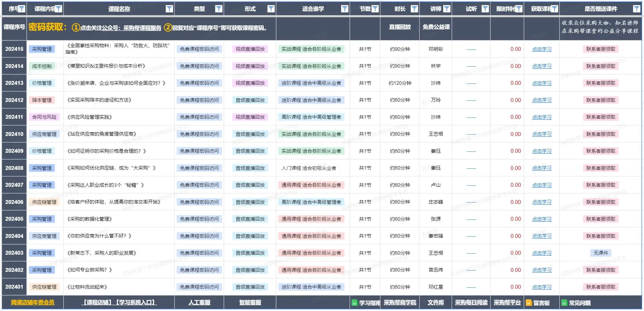Switch to the 采购帮商学院 tab
644x311 pixels.
tap(400, 303)
